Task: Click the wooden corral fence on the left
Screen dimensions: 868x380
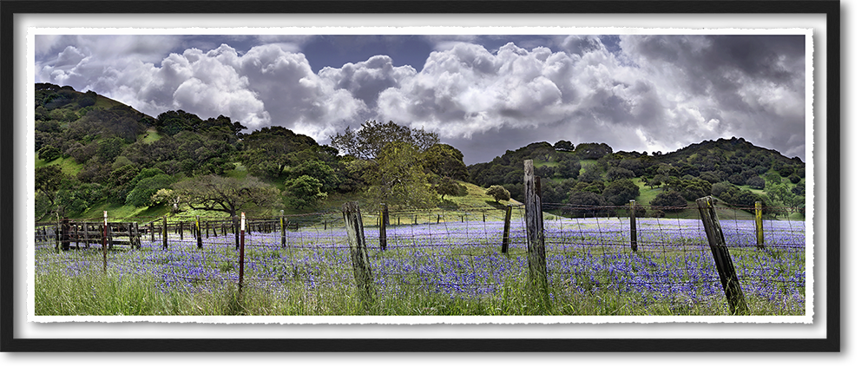Action: click(95, 234)
